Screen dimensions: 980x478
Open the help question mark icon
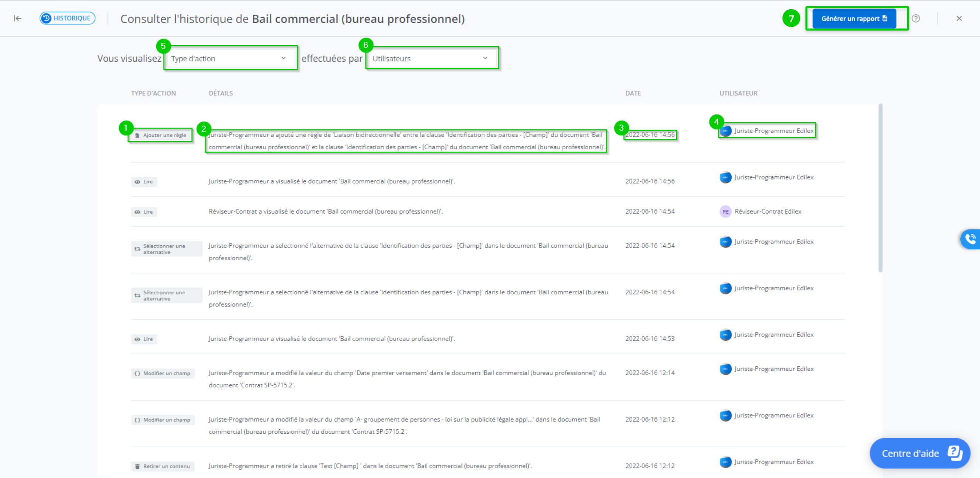tap(916, 18)
